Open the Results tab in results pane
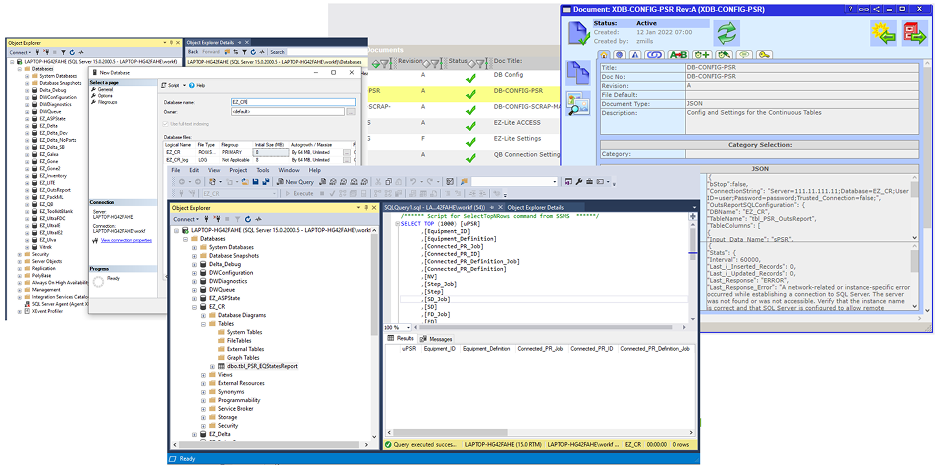Image resolution: width=940 pixels, height=469 pixels. (400, 339)
